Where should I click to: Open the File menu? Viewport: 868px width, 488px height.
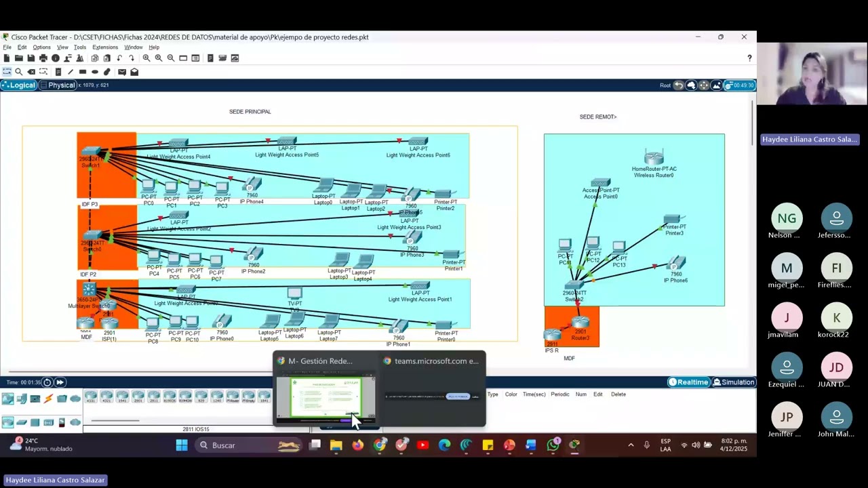tap(7, 47)
